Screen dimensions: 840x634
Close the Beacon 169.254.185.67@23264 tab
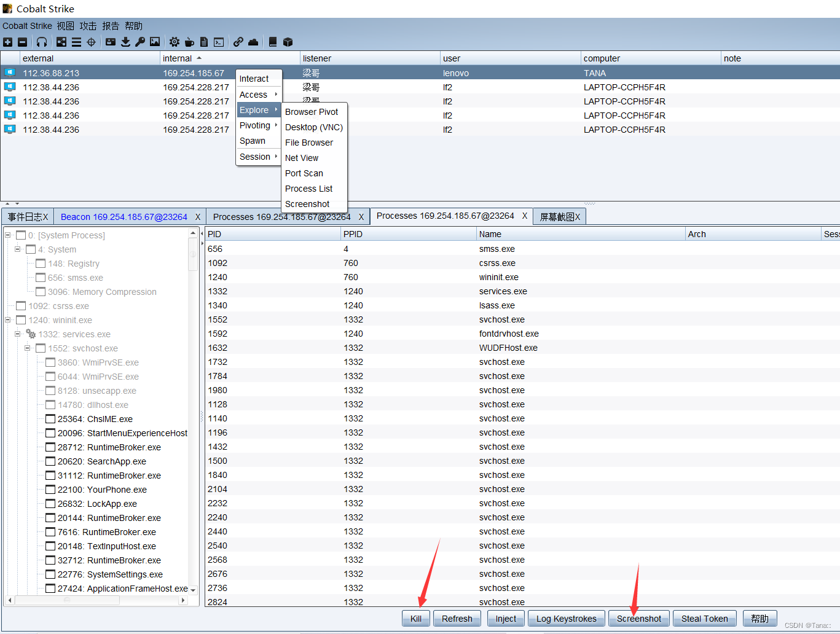click(198, 217)
